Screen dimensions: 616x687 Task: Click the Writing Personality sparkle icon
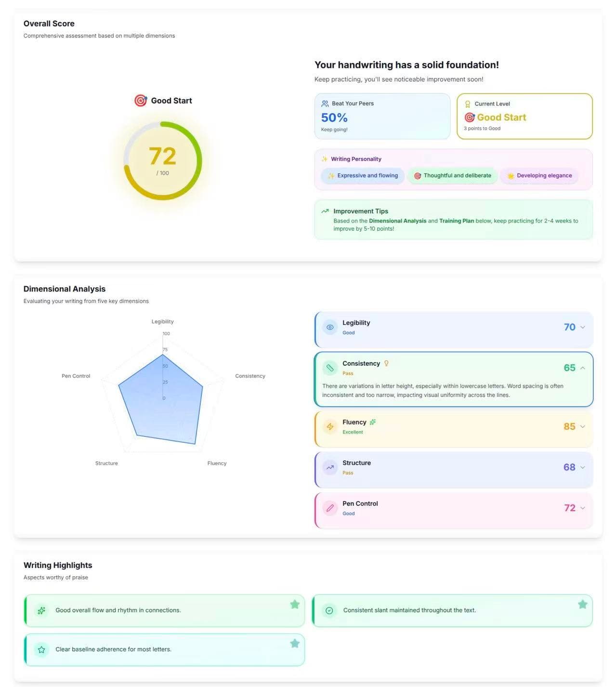(325, 159)
